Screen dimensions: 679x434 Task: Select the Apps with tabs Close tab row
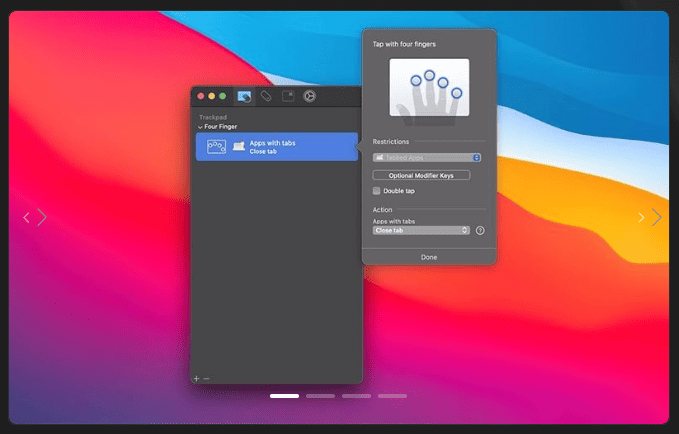click(277, 147)
